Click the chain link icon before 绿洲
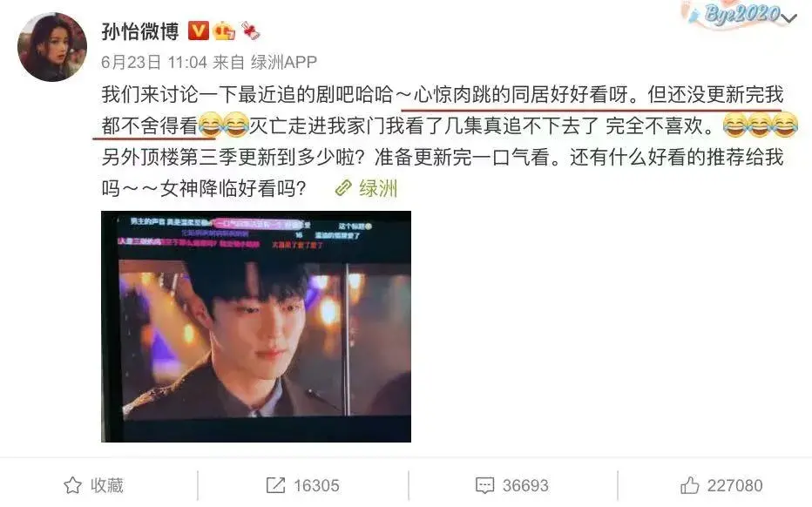 [343, 188]
